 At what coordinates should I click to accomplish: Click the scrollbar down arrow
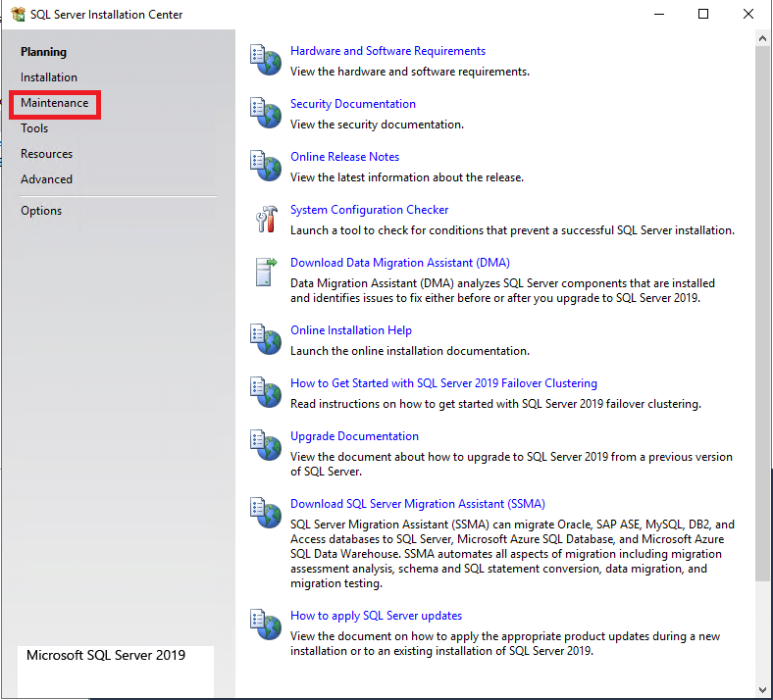(762, 690)
